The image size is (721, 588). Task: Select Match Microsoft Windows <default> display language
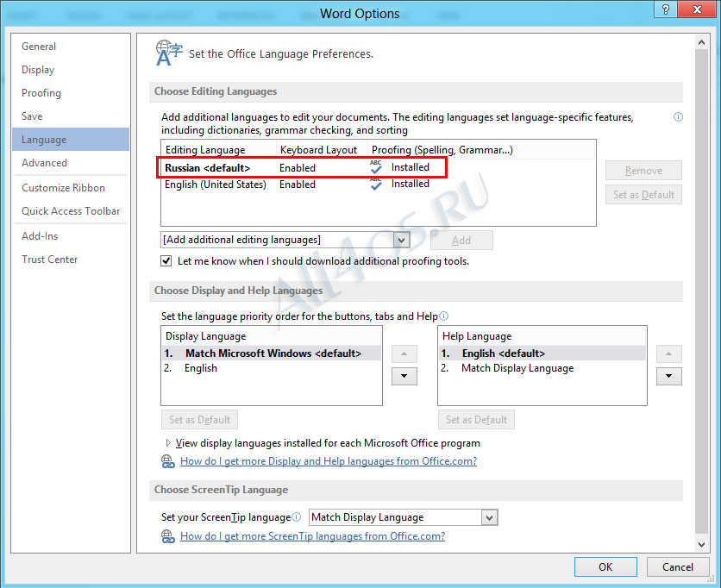click(x=272, y=353)
